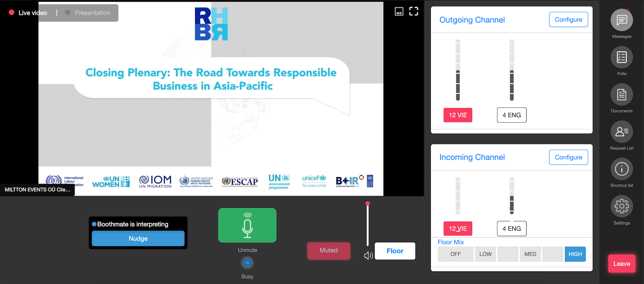Open the Request List
Image resolution: width=644 pixels, height=284 pixels.
[621, 132]
